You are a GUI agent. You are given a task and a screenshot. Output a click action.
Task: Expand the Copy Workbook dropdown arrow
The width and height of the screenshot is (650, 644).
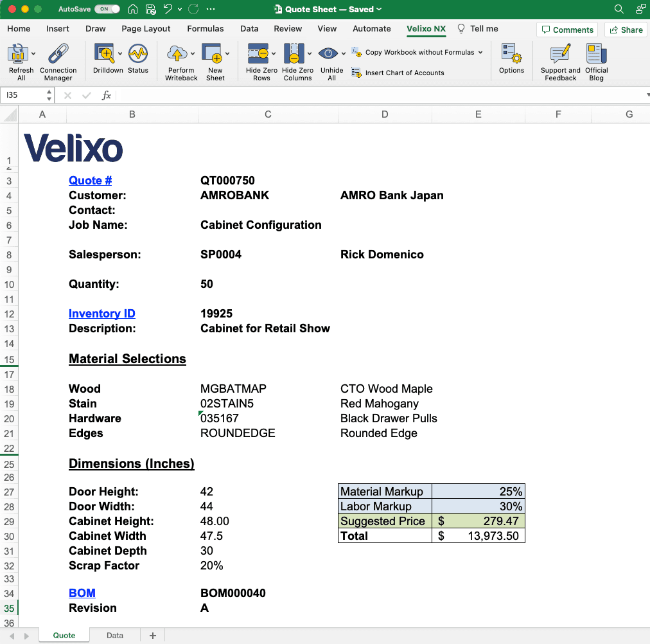480,52
